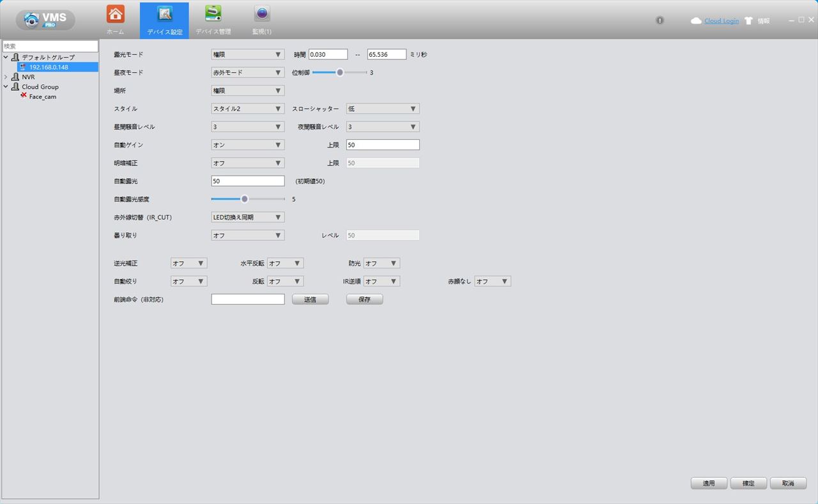
Task: Click the Cloud Group icon
Action: (x=15, y=87)
